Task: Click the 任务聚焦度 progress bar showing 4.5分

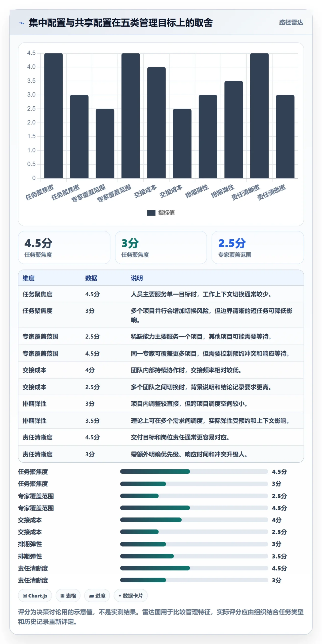Action: pyautogui.click(x=194, y=471)
